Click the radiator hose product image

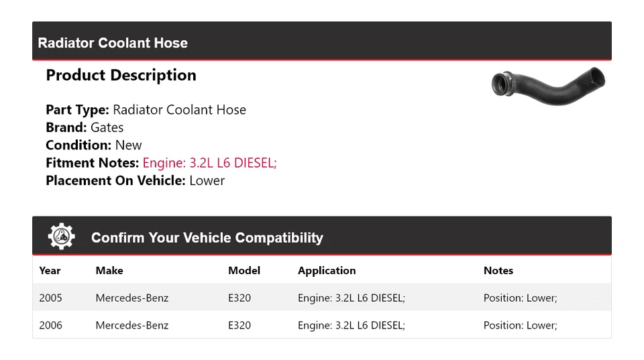point(548,83)
